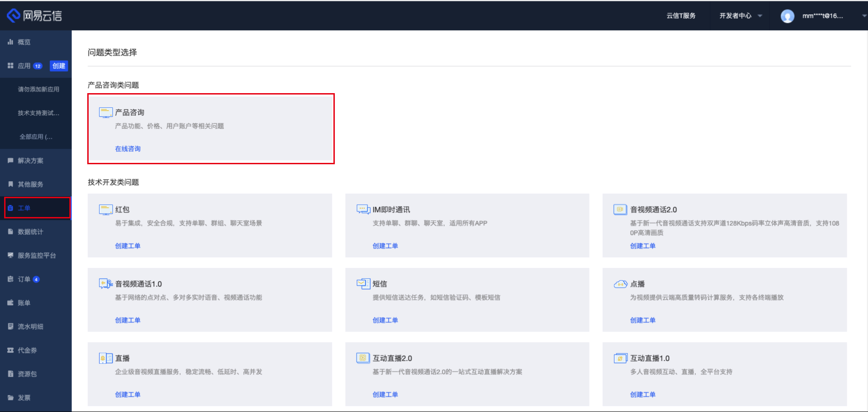
Task: Click the 问题类型选择 heading
Action: coord(112,52)
